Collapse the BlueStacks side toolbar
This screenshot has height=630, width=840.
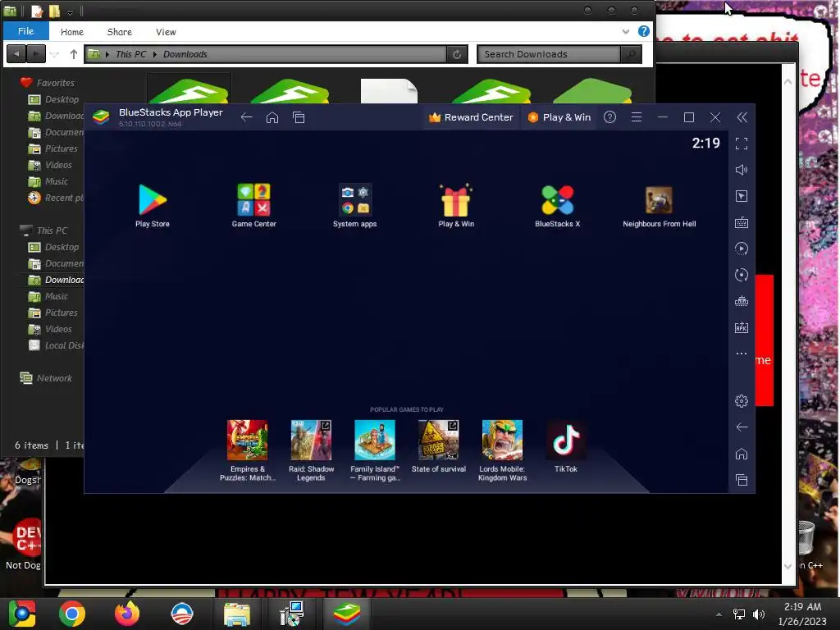pos(742,117)
